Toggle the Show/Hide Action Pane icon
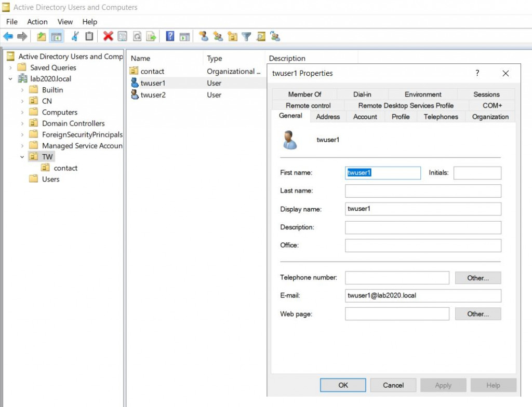 click(184, 36)
